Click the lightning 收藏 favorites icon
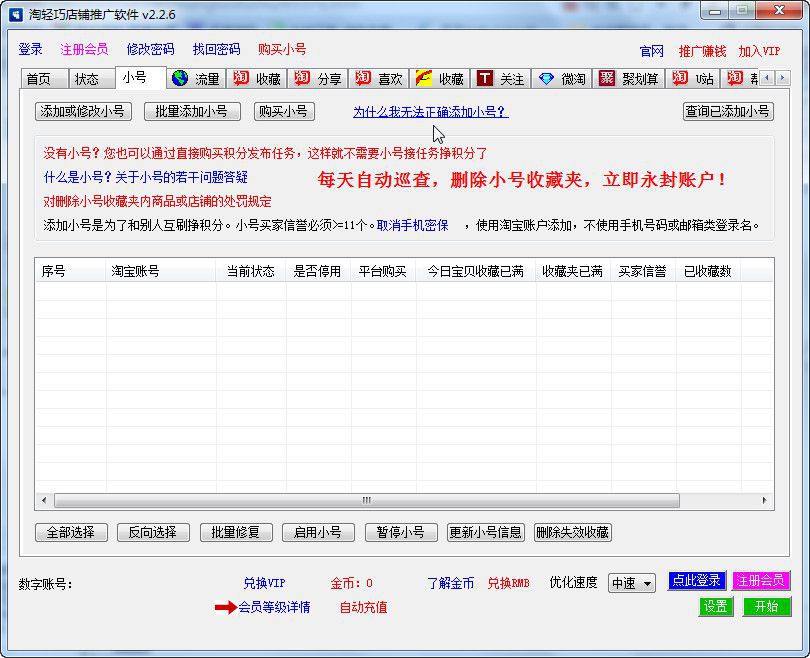Viewport: 810px width, 658px height. click(423, 77)
